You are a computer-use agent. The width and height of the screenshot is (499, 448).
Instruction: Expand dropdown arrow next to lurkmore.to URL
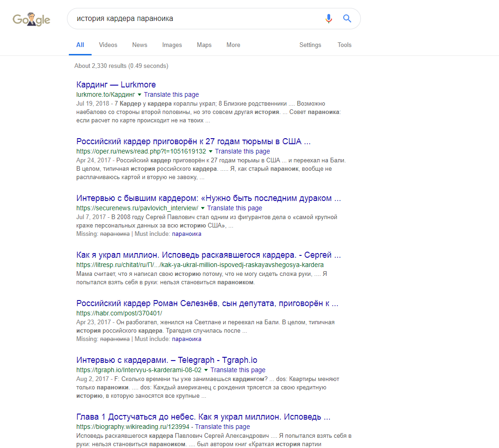140,94
